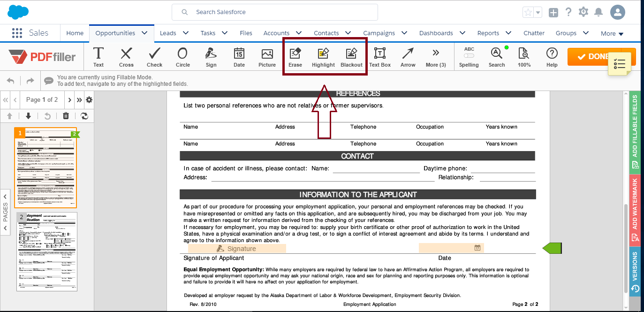Select page 1 thumbnail
Image resolution: width=644 pixels, height=312 pixels.
tap(45, 167)
